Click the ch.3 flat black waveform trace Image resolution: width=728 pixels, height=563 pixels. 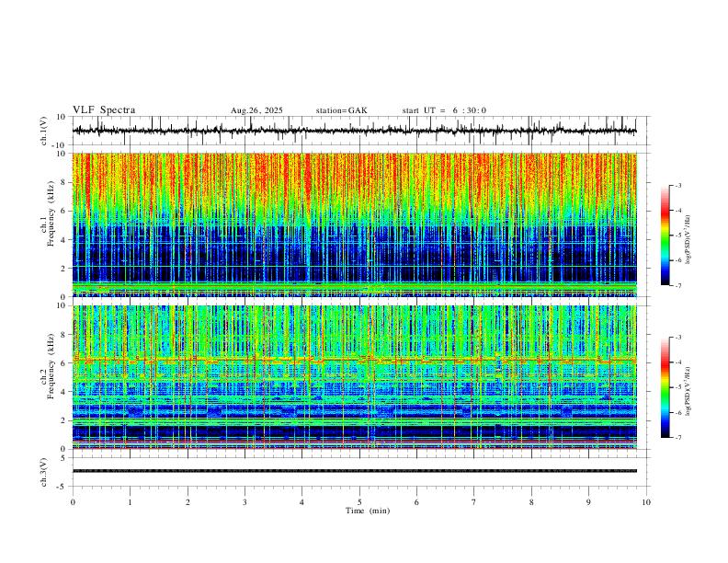[355, 471]
